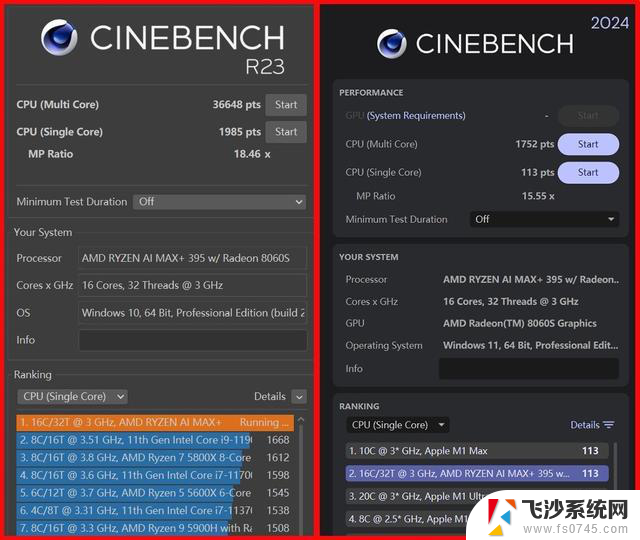640x540 pixels.
Task: Select ranking row 10C Apple M1 Max 113
Action: (477, 451)
